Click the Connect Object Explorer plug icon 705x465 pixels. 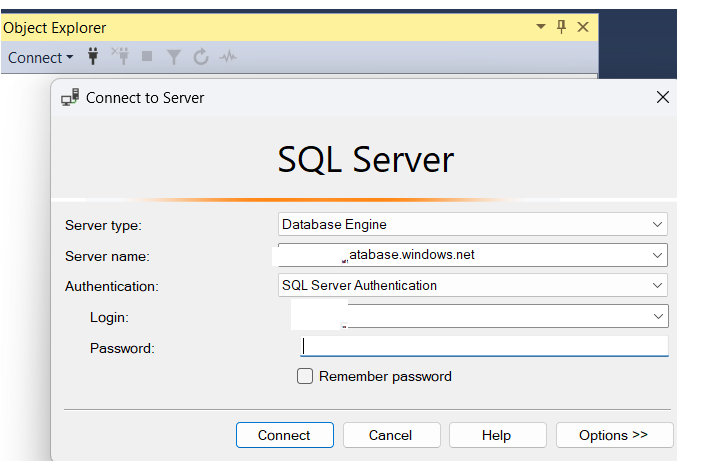coord(93,56)
